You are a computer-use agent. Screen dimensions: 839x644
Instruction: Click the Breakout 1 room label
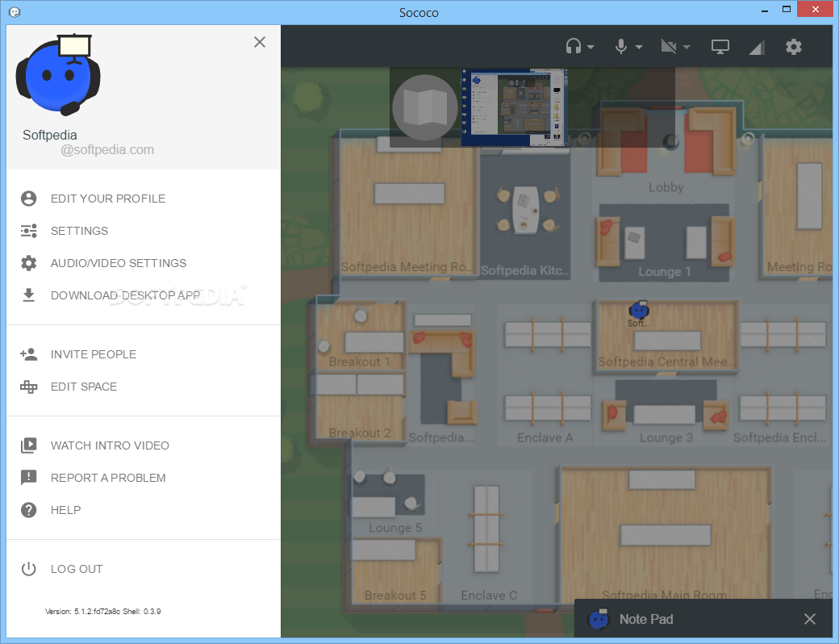point(359,362)
